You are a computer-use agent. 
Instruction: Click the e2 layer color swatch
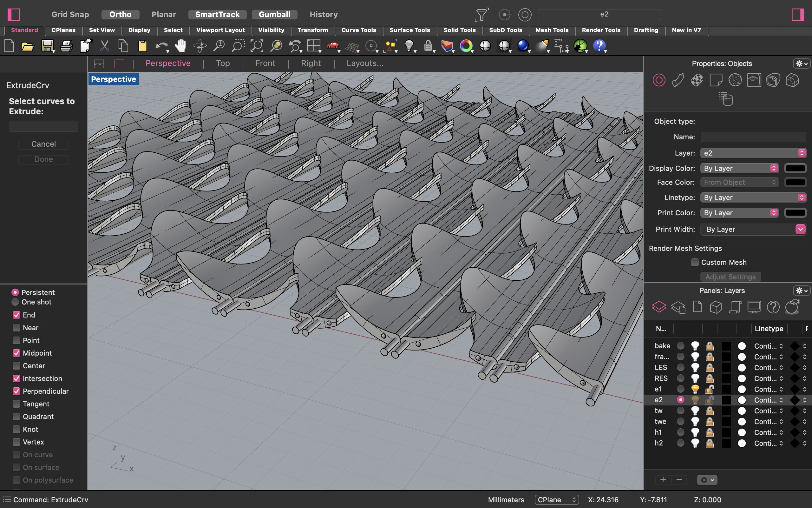(x=726, y=400)
